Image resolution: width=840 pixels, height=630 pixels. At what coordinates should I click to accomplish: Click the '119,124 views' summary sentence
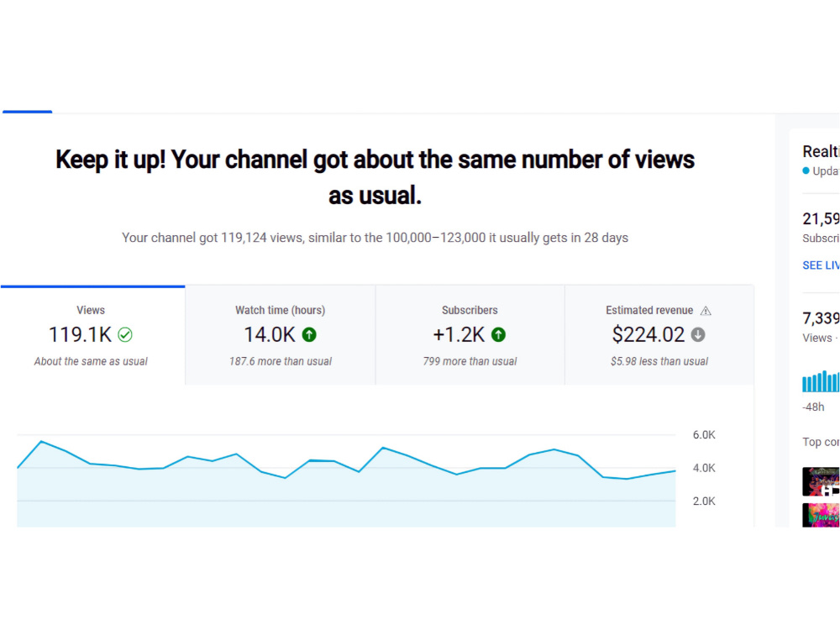click(x=375, y=238)
